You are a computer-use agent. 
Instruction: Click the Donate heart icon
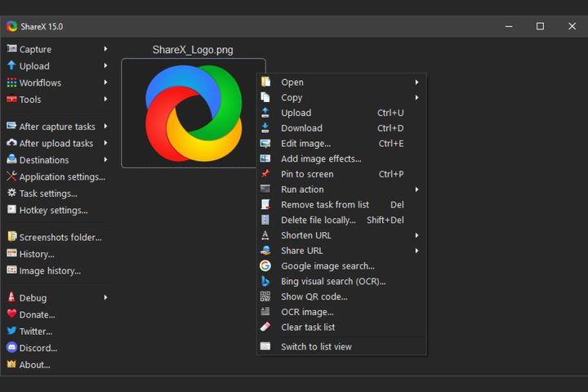click(x=11, y=314)
